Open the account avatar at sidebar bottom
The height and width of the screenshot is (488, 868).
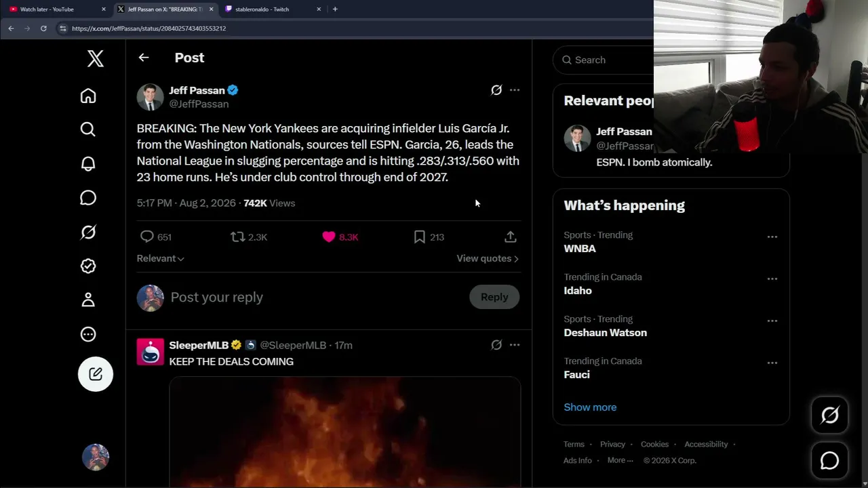pos(96,457)
